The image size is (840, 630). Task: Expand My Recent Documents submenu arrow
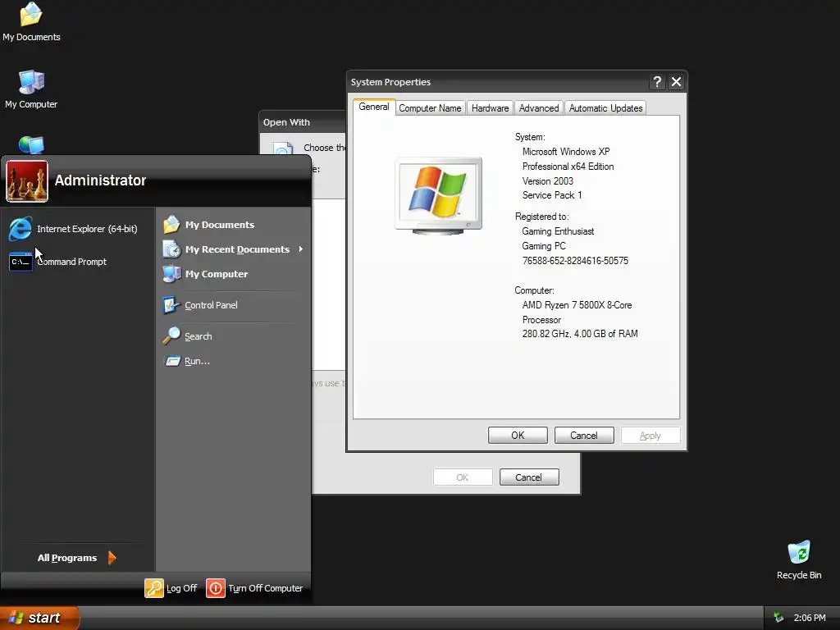pos(301,249)
